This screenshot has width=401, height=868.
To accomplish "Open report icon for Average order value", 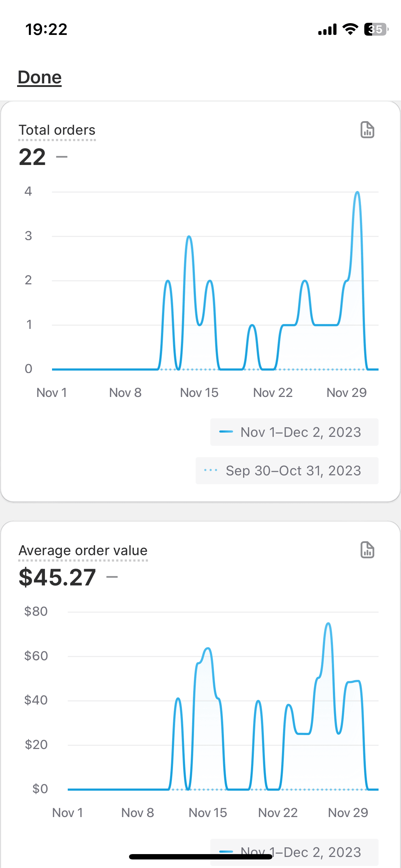I will tap(367, 550).
